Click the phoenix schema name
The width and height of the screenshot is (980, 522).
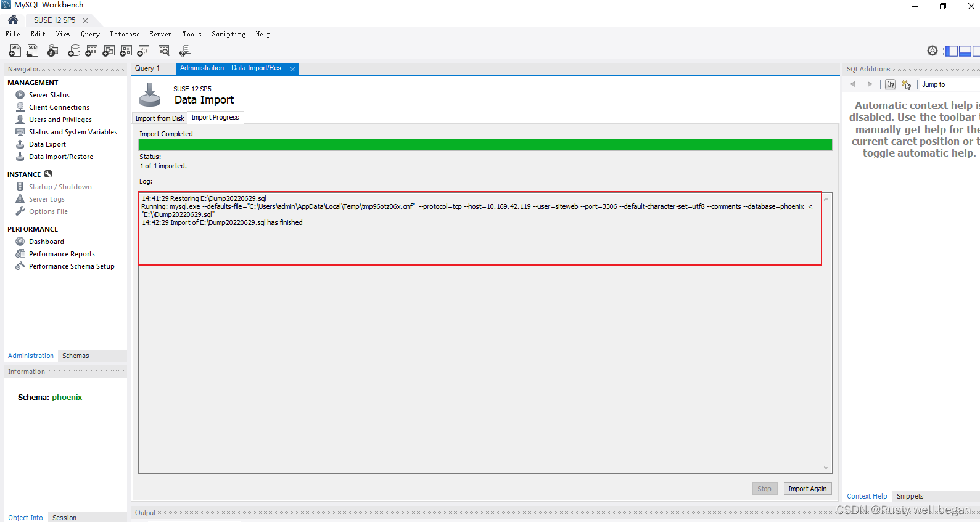[x=67, y=398]
